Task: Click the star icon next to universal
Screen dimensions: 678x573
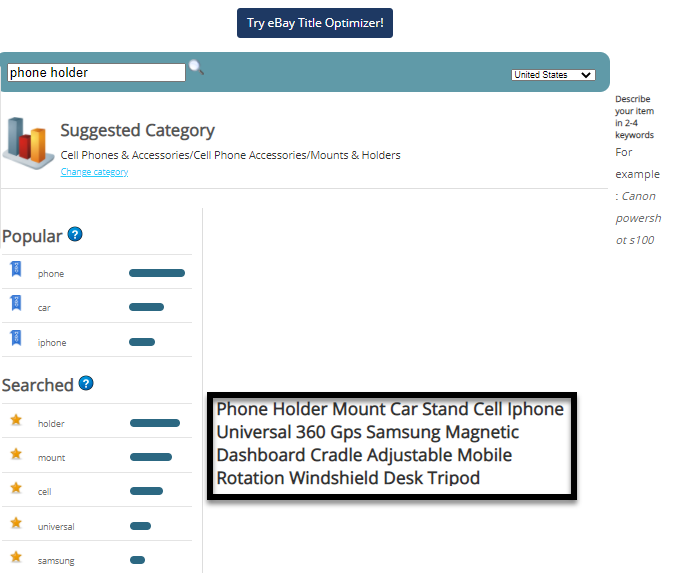Action: [16, 522]
